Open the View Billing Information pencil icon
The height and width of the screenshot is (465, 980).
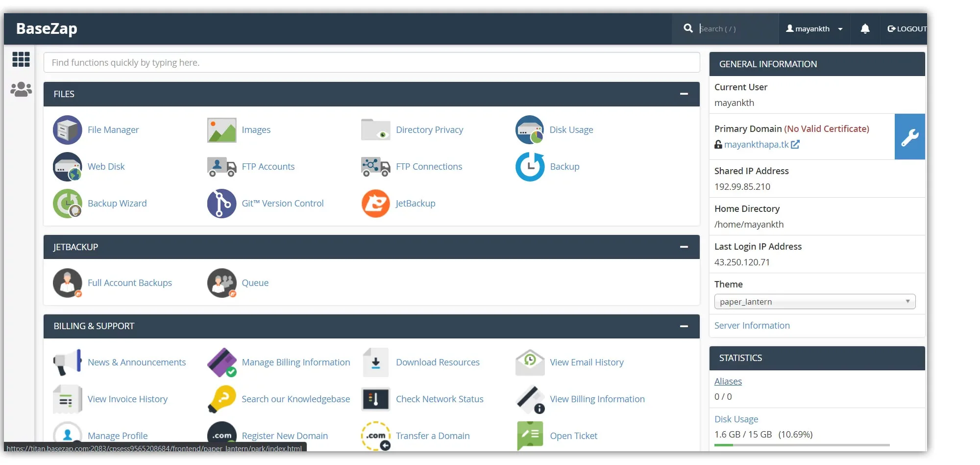530,399
